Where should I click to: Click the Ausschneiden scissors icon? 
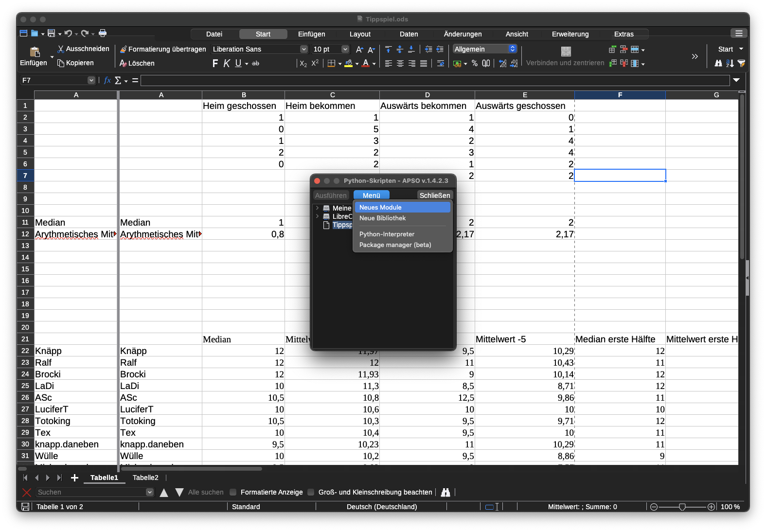click(x=61, y=49)
